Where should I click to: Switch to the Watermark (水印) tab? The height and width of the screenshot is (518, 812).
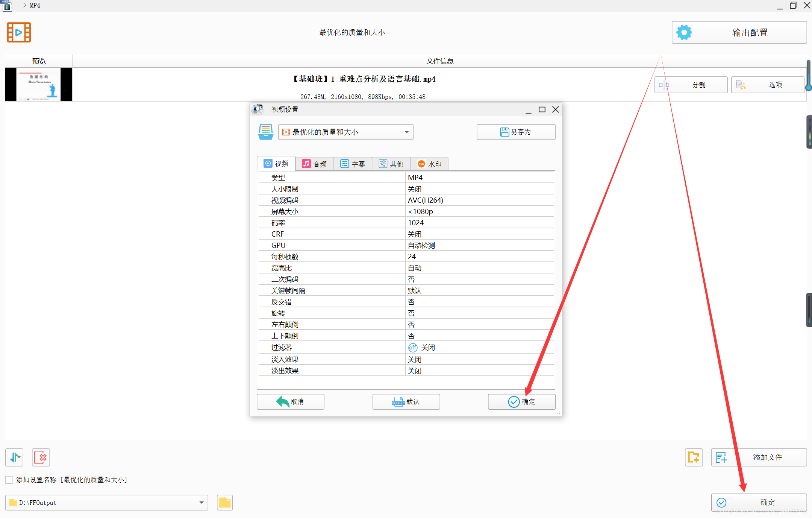[x=429, y=164]
